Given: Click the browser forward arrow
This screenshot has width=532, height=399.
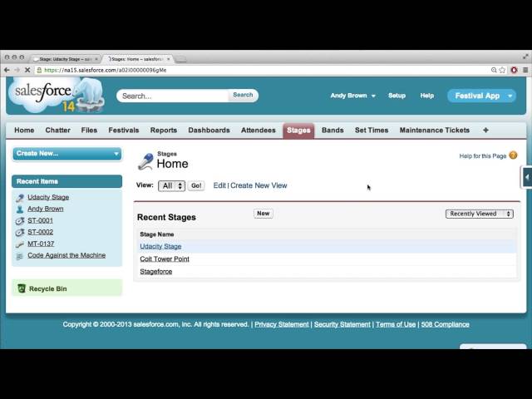Looking at the screenshot, I should pos(17,70).
